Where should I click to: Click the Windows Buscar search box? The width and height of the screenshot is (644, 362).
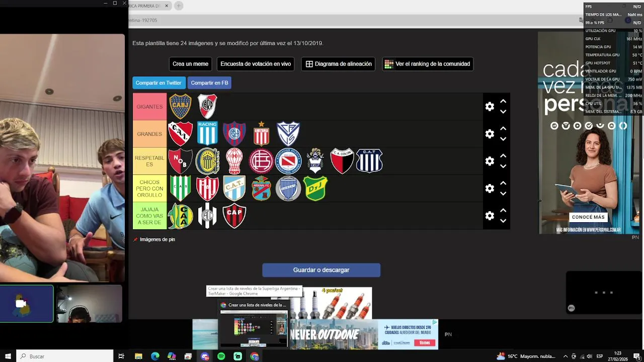click(x=65, y=356)
